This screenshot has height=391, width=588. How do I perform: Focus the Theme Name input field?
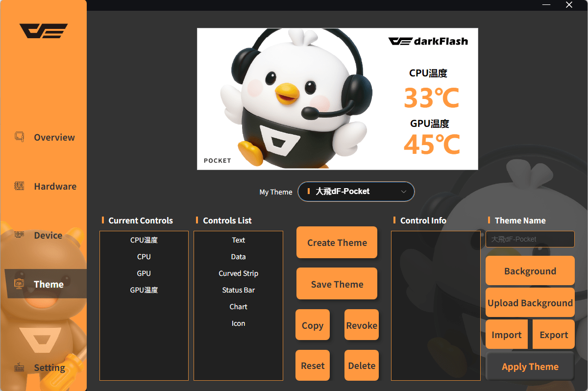tap(530, 239)
